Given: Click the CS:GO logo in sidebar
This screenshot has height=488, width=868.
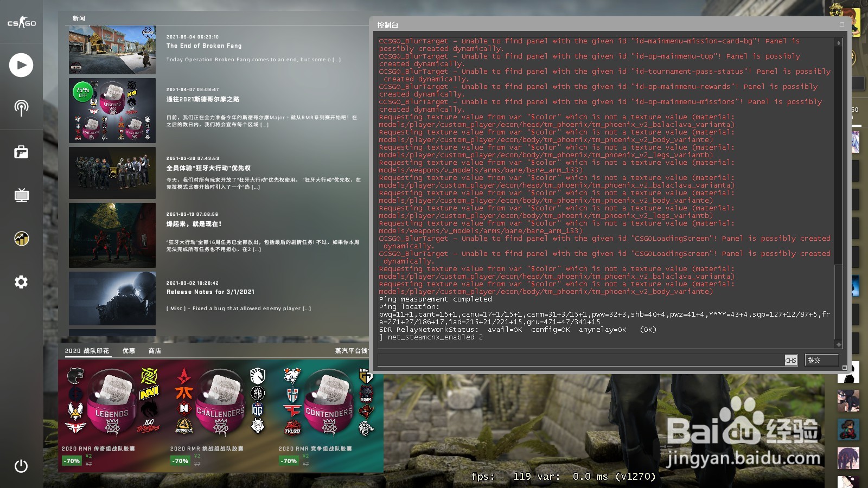Looking at the screenshot, I should (x=21, y=22).
